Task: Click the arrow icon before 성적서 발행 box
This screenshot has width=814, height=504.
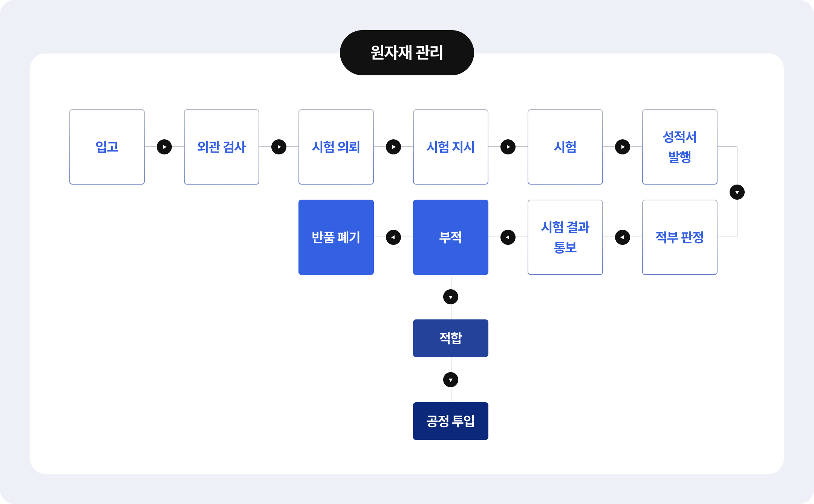Action: coord(623,147)
